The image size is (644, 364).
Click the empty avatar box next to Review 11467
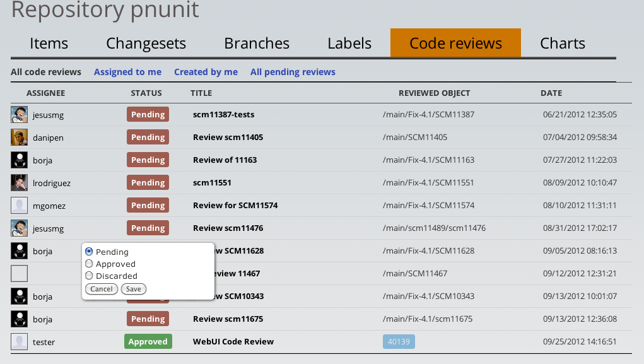[19, 273]
